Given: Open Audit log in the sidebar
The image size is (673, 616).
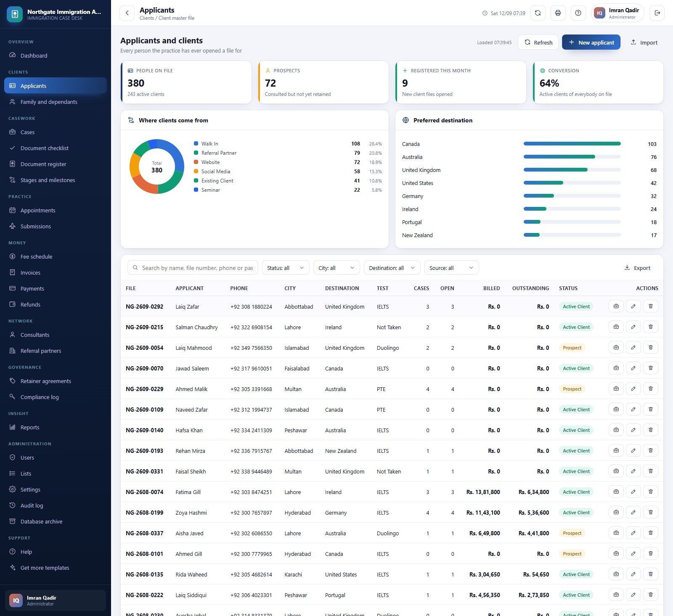Looking at the screenshot, I should [x=56, y=505].
